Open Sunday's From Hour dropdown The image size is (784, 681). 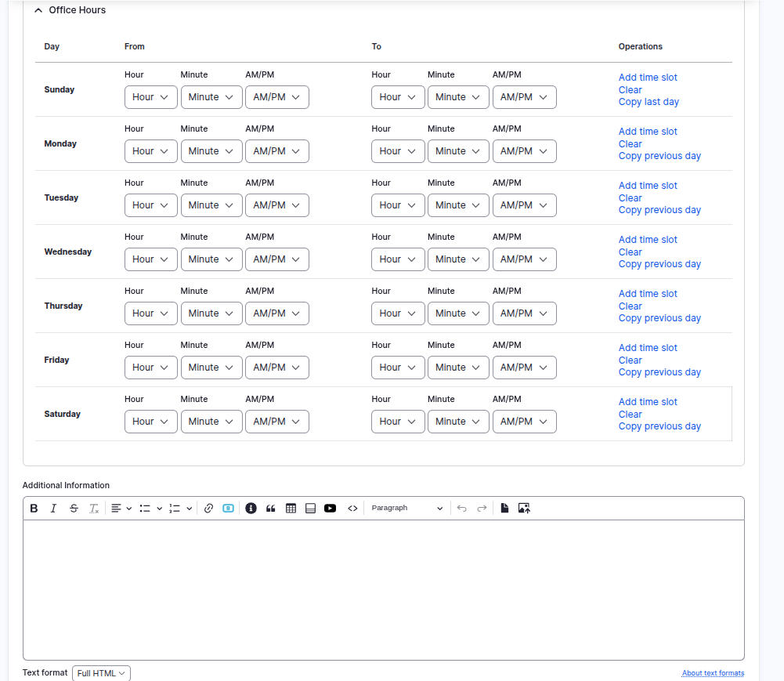(x=151, y=97)
